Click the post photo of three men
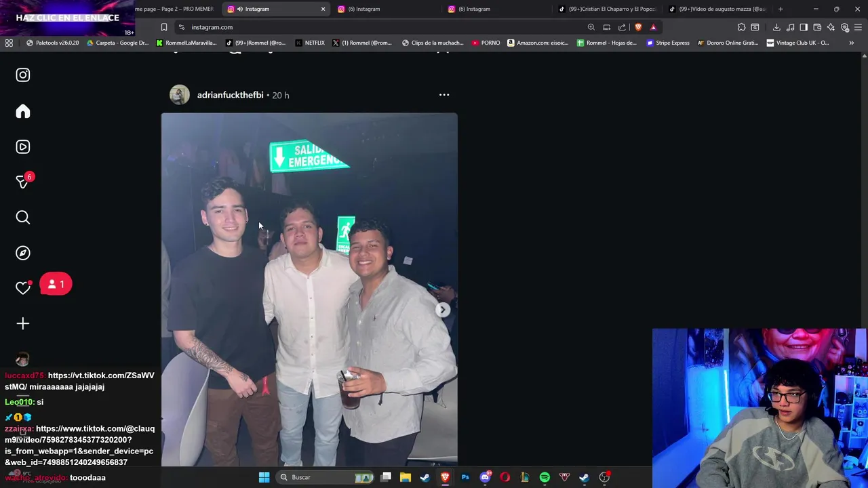This screenshot has width=868, height=488. (309, 289)
